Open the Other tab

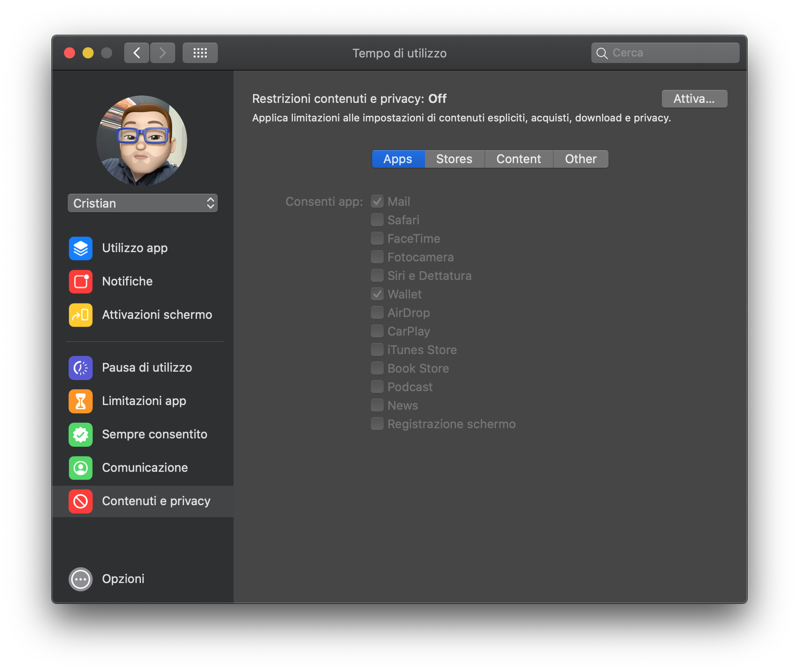click(581, 159)
